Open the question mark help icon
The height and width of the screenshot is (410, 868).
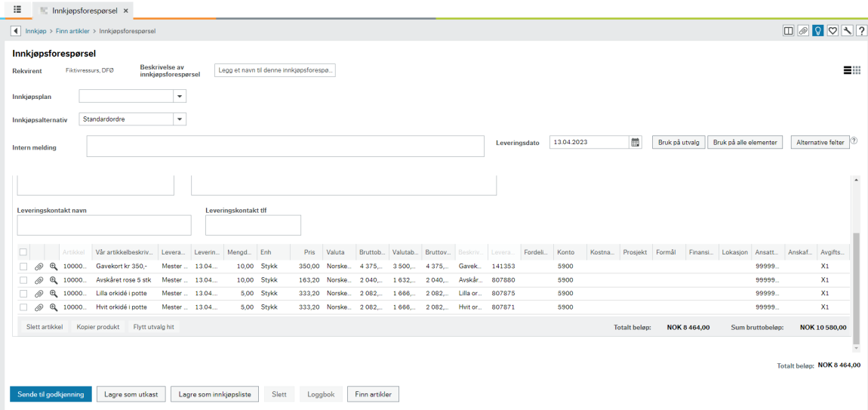click(x=860, y=31)
